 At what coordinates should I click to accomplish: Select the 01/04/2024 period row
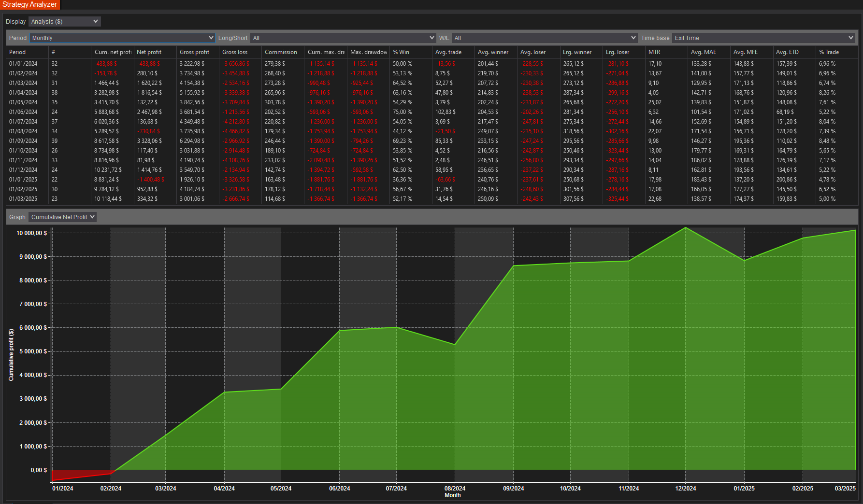point(432,93)
